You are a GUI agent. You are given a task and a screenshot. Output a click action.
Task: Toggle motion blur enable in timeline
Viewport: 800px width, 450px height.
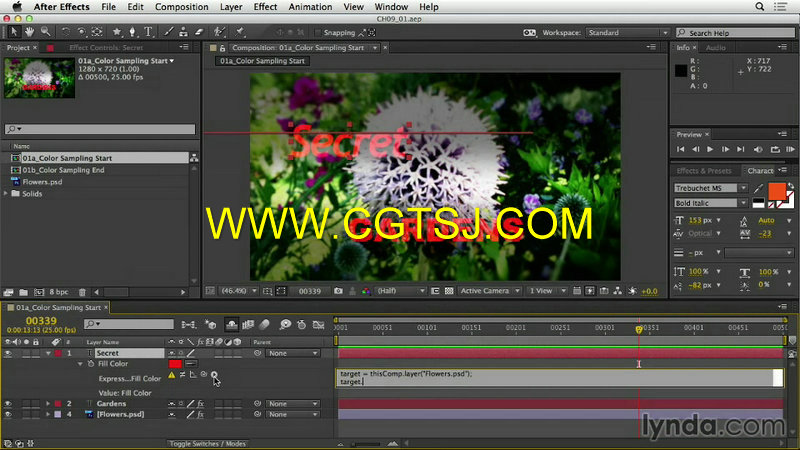[264, 324]
